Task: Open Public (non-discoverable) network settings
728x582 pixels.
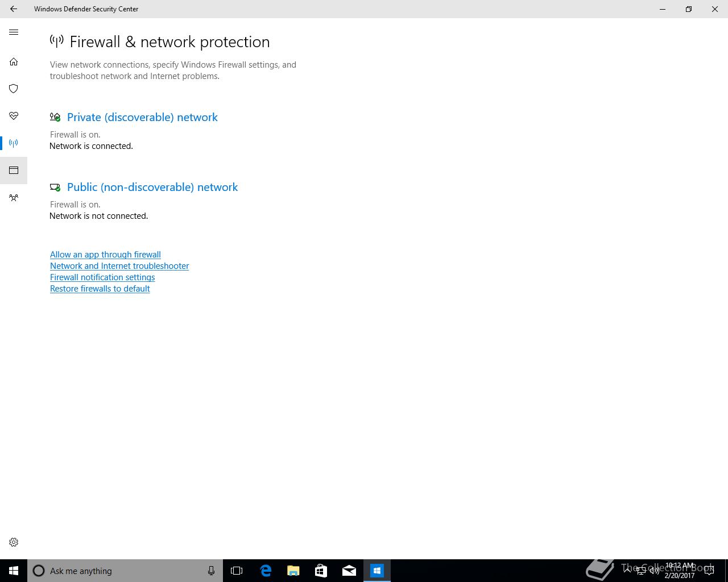Action: pos(152,187)
